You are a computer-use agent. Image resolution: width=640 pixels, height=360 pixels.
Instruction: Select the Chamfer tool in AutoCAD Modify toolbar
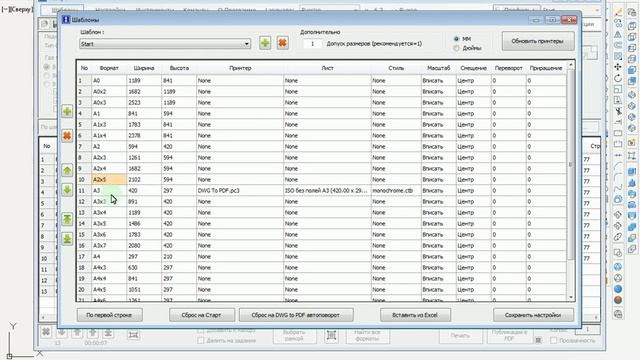click(618, 166)
